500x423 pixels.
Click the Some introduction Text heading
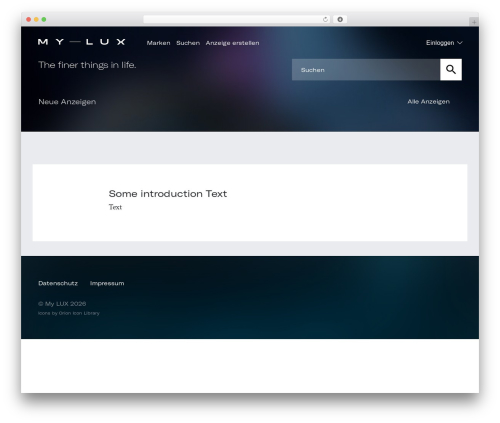pyautogui.click(x=168, y=194)
